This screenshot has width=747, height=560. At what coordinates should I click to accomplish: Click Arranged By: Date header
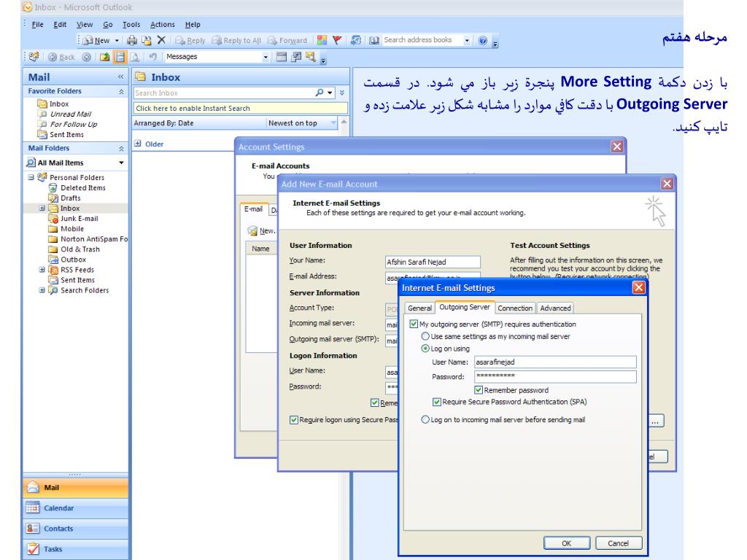point(198,123)
